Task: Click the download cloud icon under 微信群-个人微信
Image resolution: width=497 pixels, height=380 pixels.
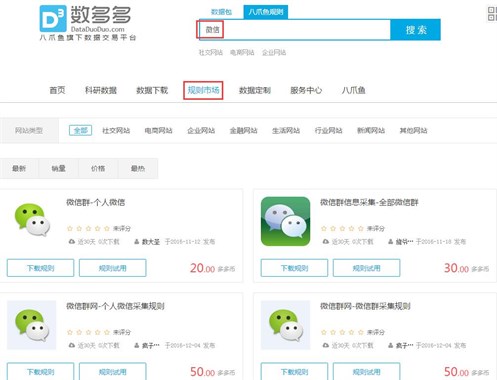Action: (x=72, y=241)
